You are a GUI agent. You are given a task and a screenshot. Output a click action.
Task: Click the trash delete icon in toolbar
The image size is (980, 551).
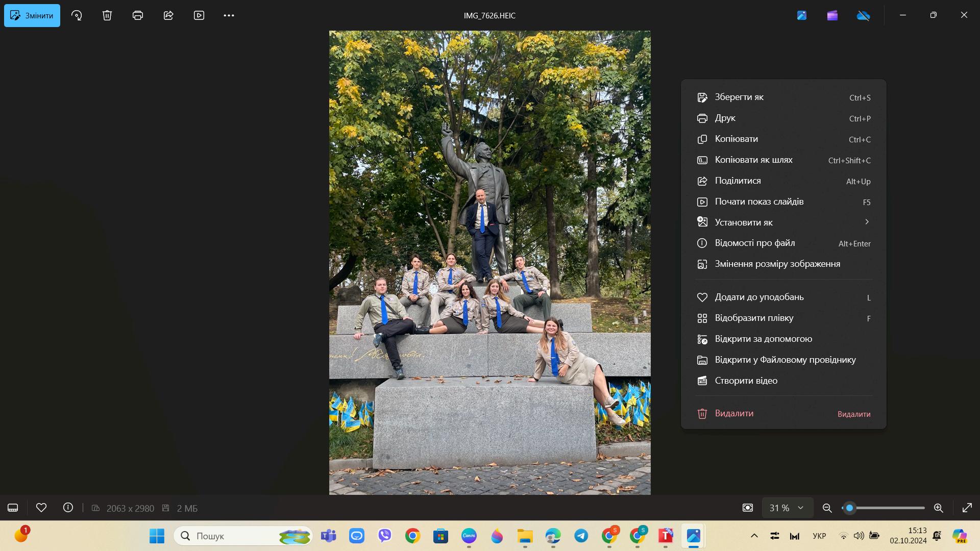click(x=107, y=15)
